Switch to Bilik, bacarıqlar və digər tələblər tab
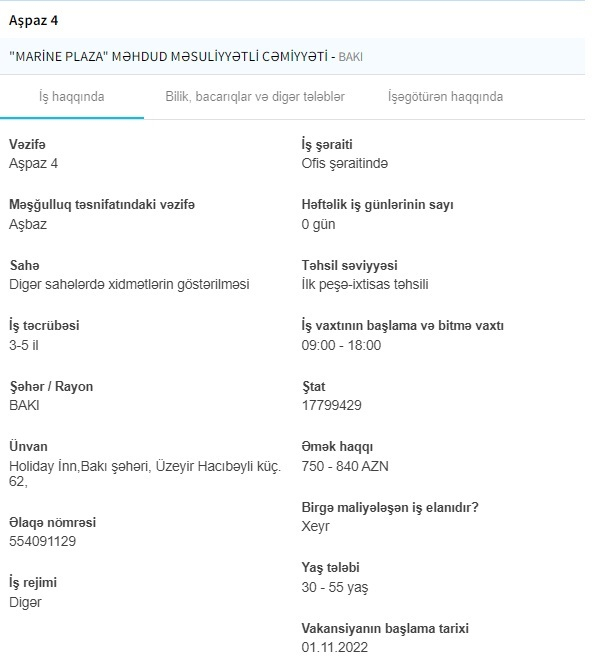Viewport: 592px width, 672px height. point(255,97)
